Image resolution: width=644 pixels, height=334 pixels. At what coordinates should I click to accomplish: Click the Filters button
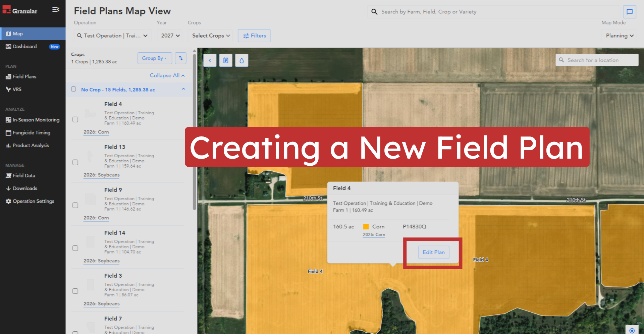coord(254,36)
